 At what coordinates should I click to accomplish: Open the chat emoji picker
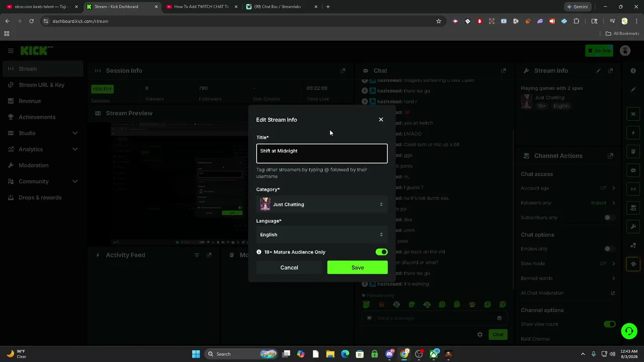[x=499, y=318]
